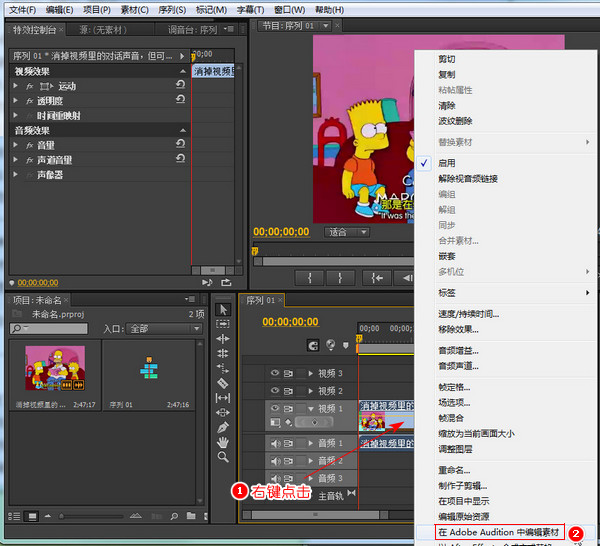
Task: Toggle sync lock on 音频 1 track
Action: coord(288,443)
